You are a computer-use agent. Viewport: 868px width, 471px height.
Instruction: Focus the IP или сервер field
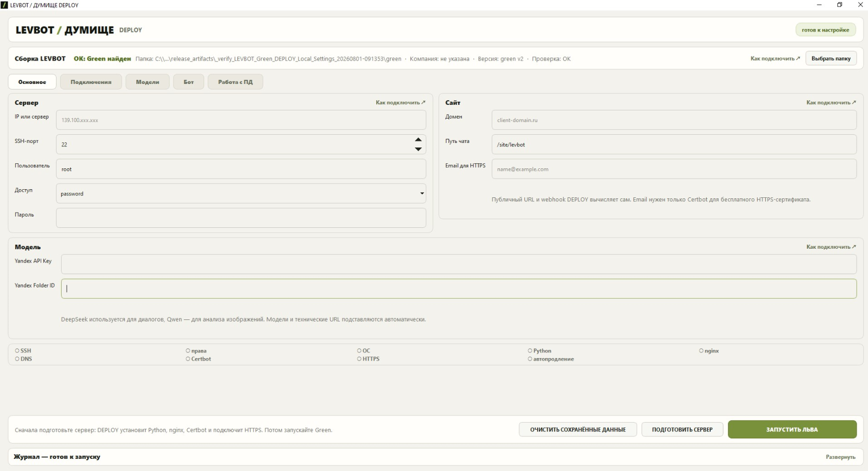tap(241, 120)
